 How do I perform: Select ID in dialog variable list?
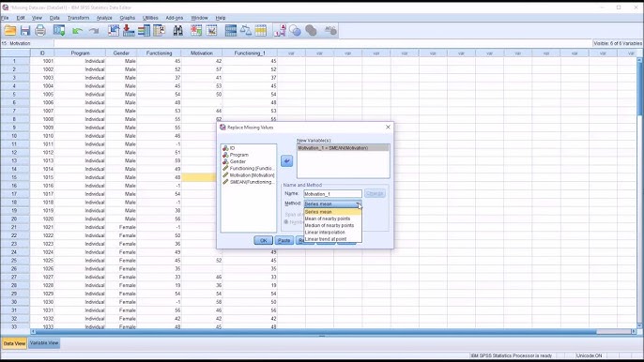pos(232,148)
